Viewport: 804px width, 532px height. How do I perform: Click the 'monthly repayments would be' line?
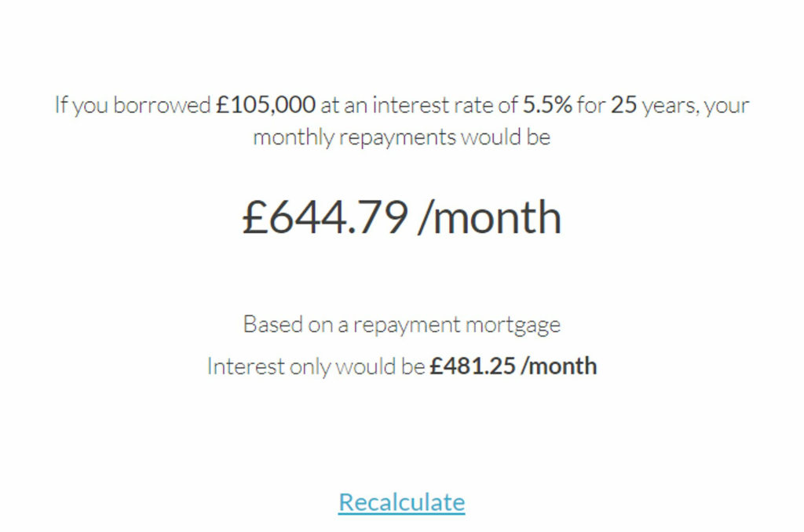click(402, 137)
